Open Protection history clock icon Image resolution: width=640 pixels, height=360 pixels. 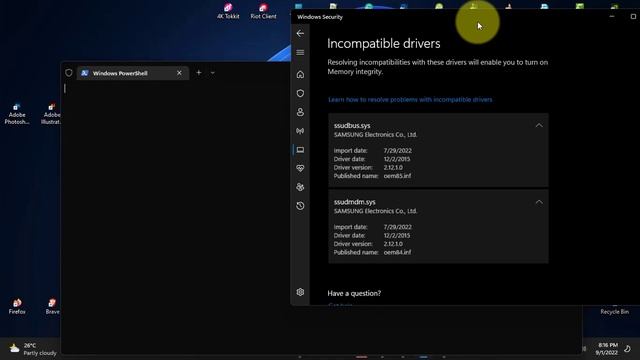tap(300, 206)
